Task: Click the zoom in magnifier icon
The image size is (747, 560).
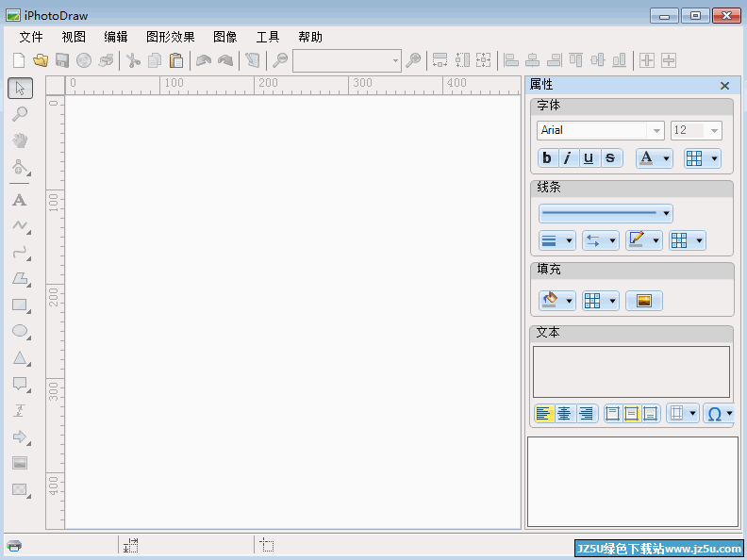Action: (x=413, y=60)
